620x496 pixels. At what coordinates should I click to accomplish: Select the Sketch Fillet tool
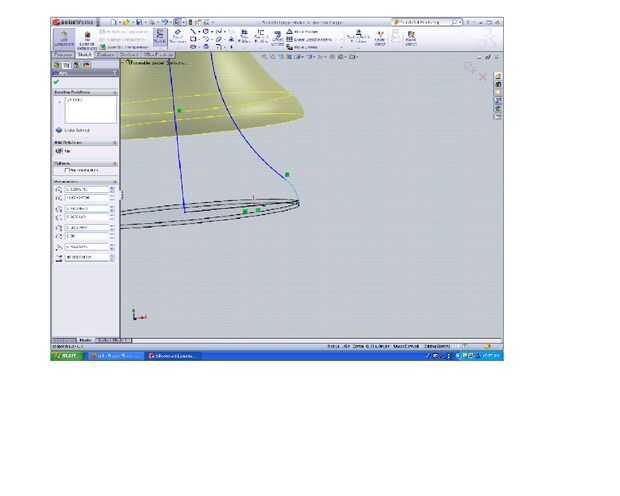[x=219, y=47]
